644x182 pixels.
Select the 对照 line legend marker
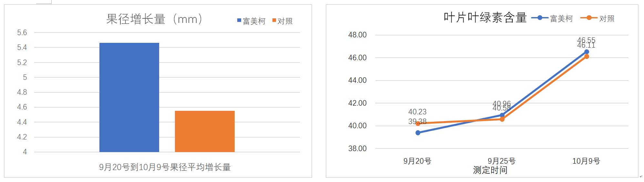pos(589,18)
